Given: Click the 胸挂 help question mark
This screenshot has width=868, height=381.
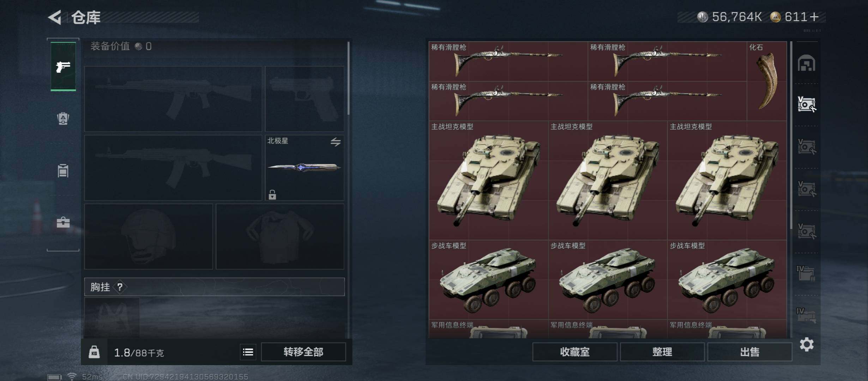Looking at the screenshot, I should [120, 287].
